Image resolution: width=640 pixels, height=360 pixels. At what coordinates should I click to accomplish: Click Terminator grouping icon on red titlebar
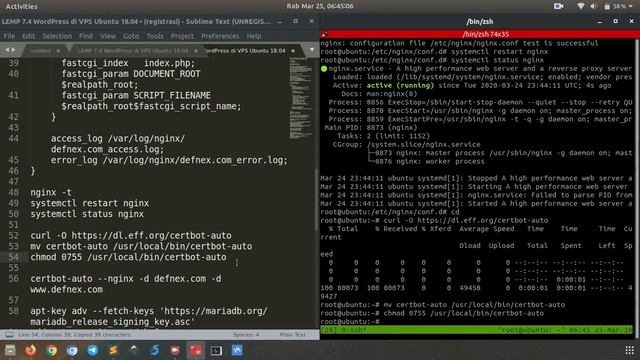[324, 34]
